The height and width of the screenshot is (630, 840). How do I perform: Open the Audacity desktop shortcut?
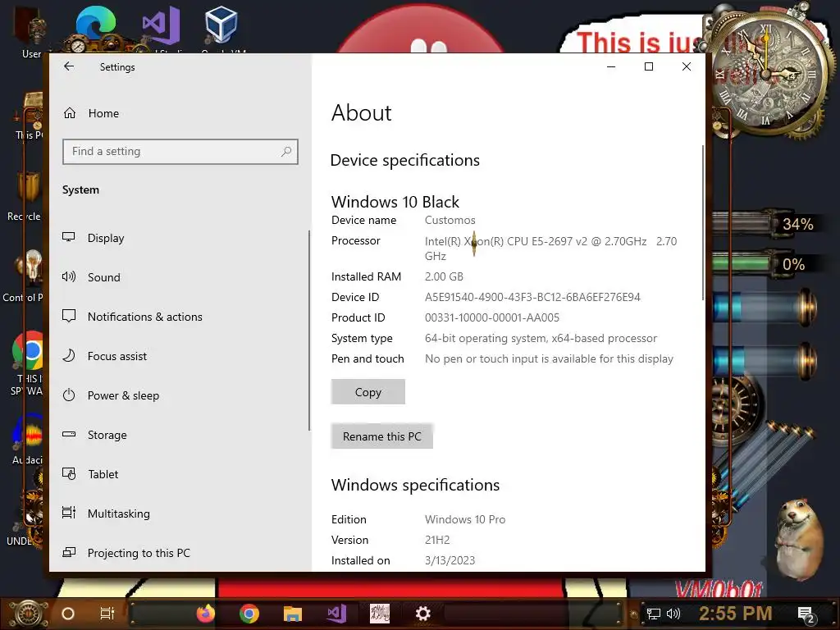click(28, 433)
